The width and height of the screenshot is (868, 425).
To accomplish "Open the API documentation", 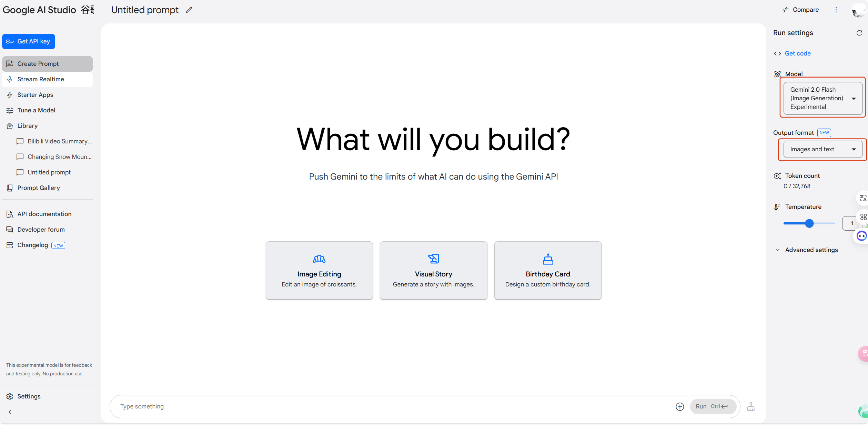I will pos(44,214).
